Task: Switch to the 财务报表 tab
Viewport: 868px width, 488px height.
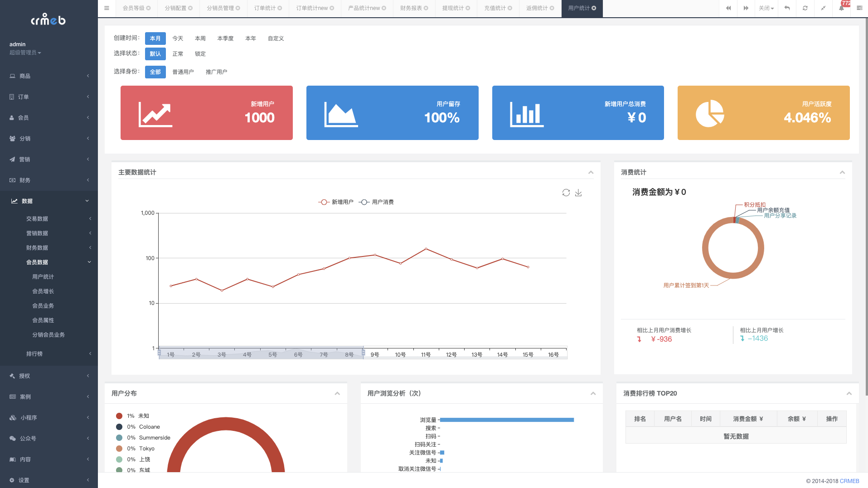Action: pyautogui.click(x=410, y=8)
